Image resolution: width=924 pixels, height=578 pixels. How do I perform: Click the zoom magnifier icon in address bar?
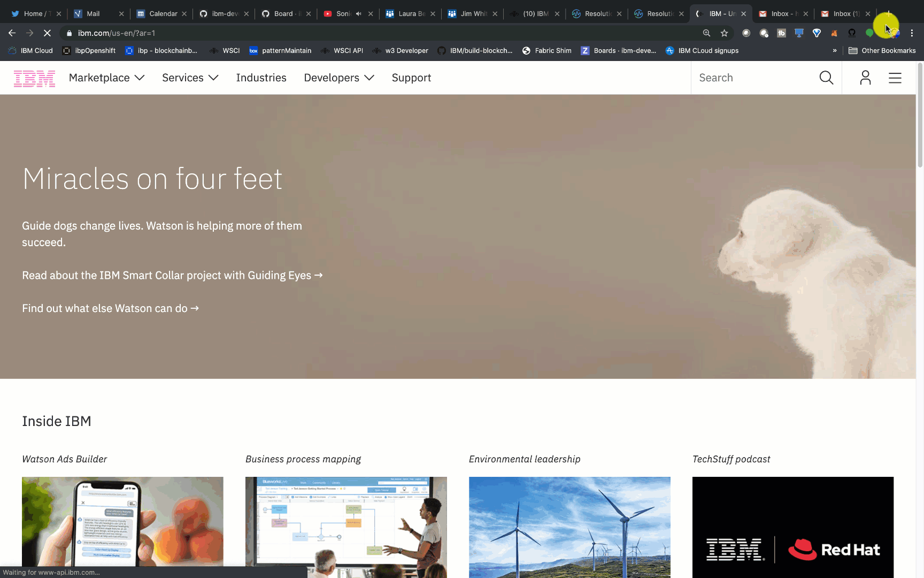click(706, 33)
